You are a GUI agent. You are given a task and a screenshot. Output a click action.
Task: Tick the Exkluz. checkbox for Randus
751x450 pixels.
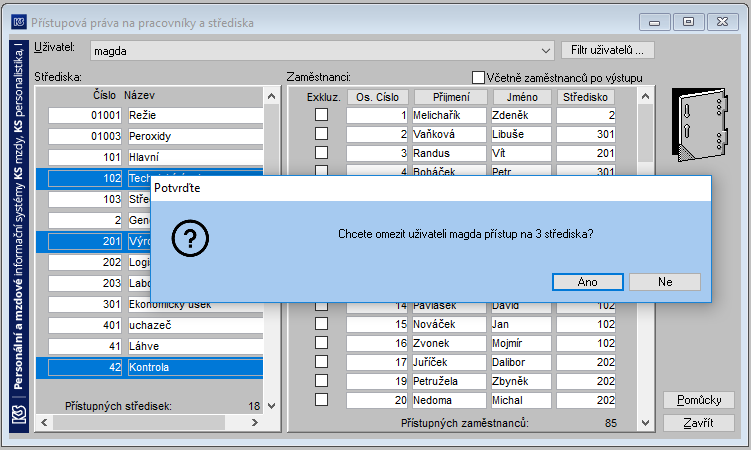click(x=321, y=153)
